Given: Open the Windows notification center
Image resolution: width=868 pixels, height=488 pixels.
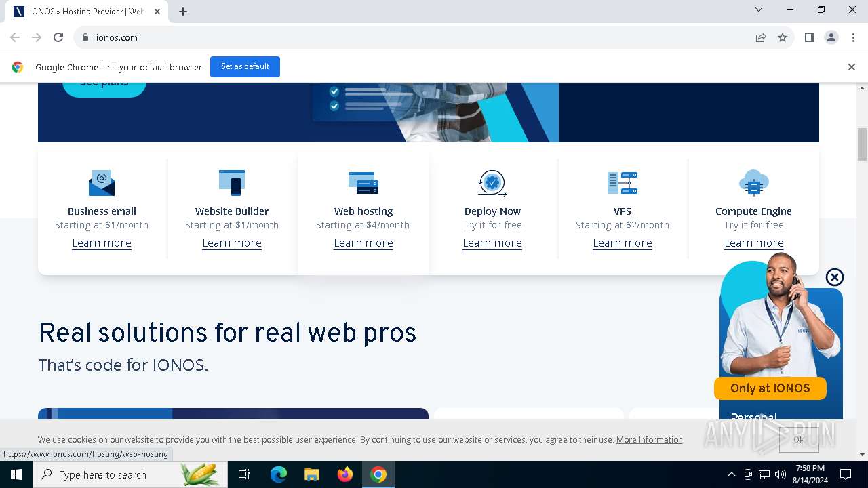Looking at the screenshot, I should pyautogui.click(x=846, y=474).
